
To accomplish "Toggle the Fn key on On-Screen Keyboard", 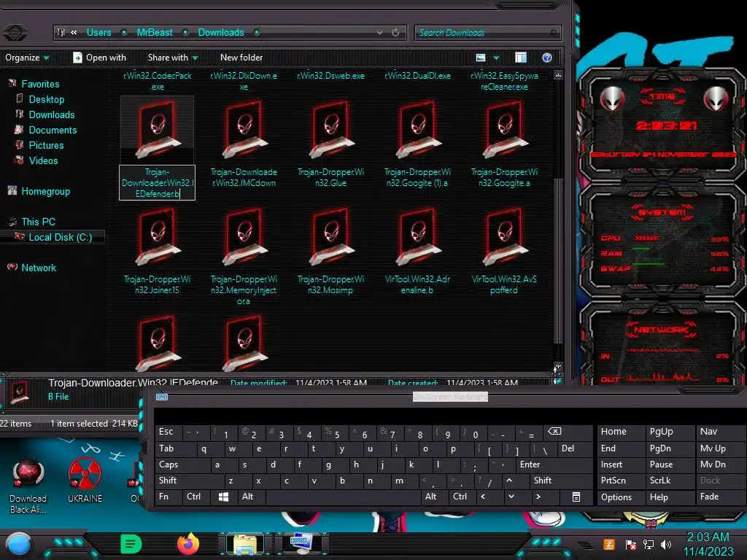I will point(168,497).
